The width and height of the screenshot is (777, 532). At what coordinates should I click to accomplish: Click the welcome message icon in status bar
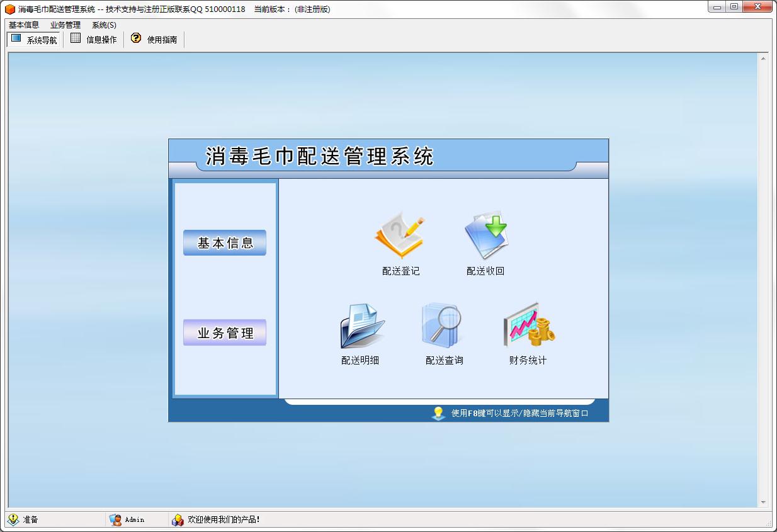point(178,519)
